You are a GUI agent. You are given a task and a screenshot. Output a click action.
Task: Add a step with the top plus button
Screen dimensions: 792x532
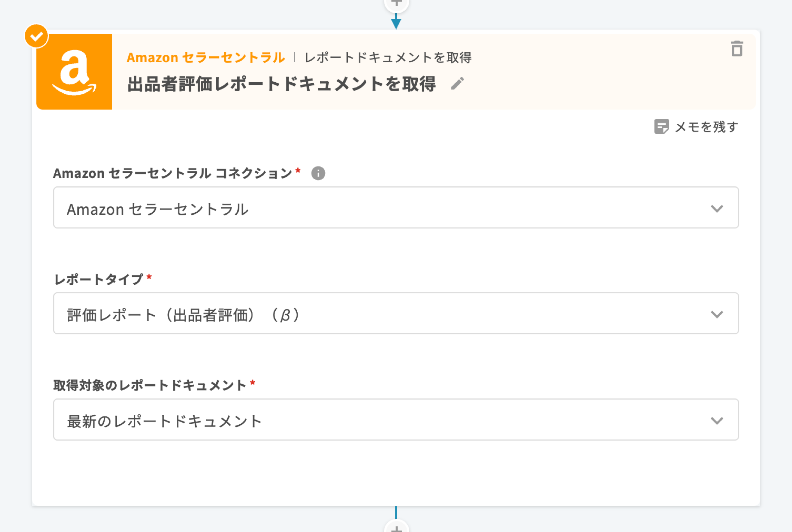click(396, 3)
